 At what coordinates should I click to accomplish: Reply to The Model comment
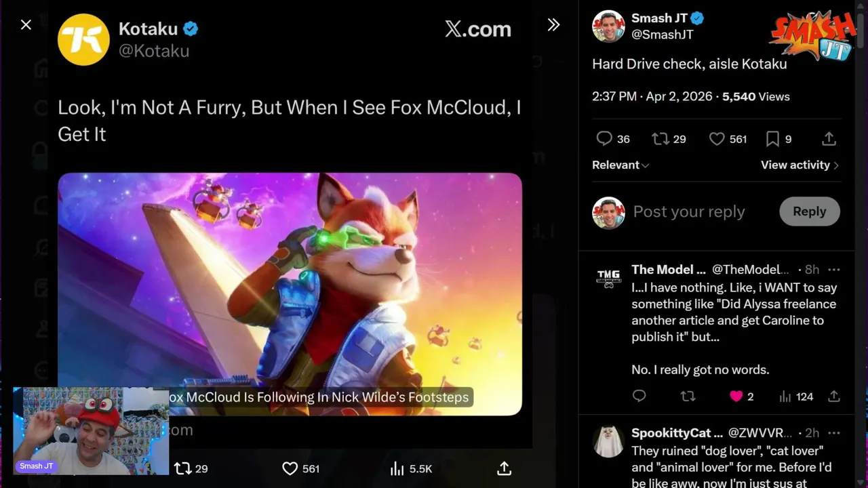(639, 396)
